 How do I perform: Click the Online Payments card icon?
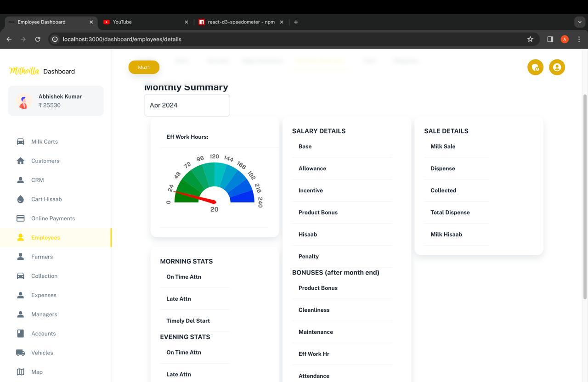[x=20, y=218]
